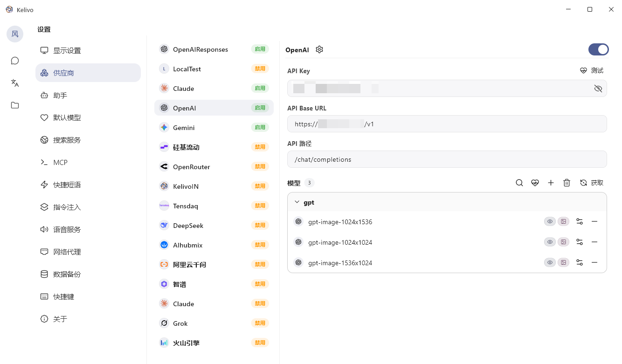Viewport: 622px width, 364px height.
Task: Toggle vision eye badge on gpt-image-1024x1024
Action: [x=550, y=242]
